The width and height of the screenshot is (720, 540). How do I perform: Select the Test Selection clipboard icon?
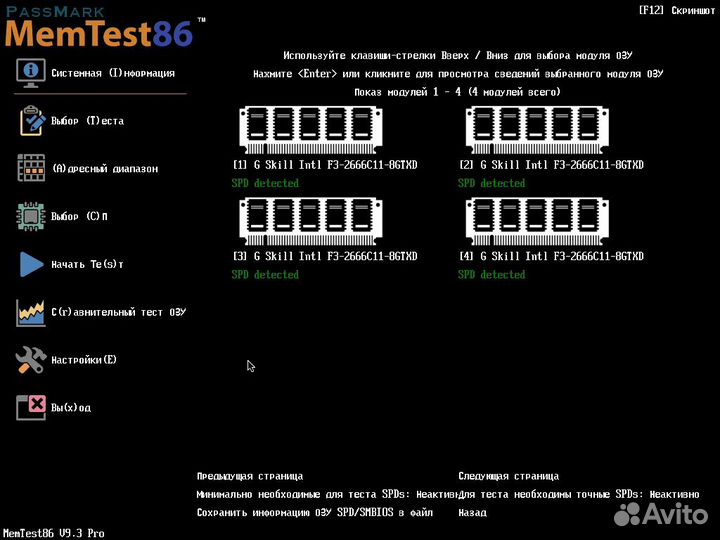click(x=32, y=121)
